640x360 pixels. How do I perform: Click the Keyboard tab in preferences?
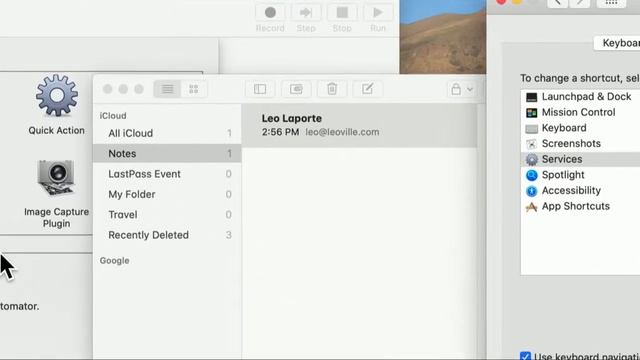tap(617, 43)
